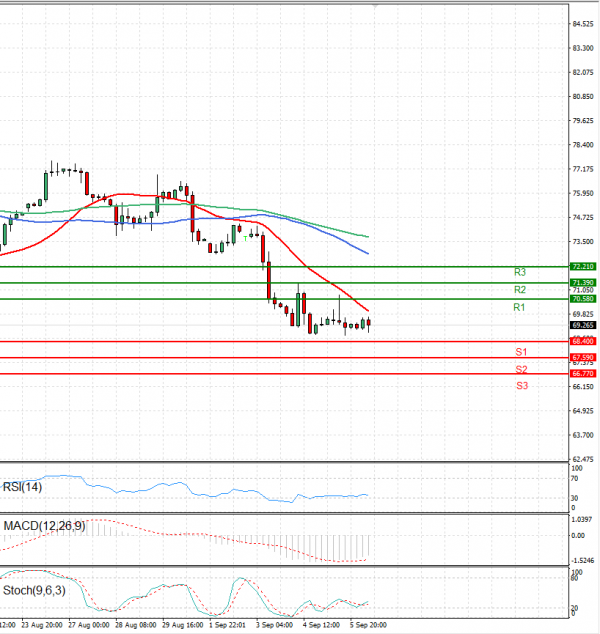The width and height of the screenshot is (600, 634).
Task: Select the R2 resistance label
Action: (x=520, y=289)
